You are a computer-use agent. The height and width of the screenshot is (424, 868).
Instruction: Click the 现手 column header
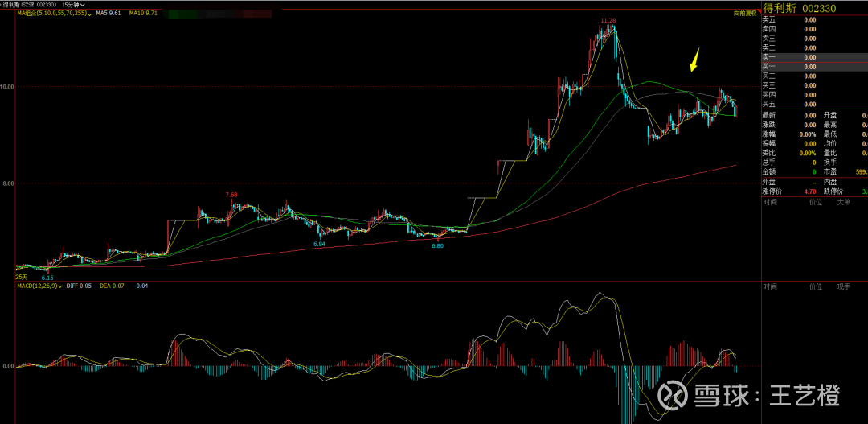843,286
